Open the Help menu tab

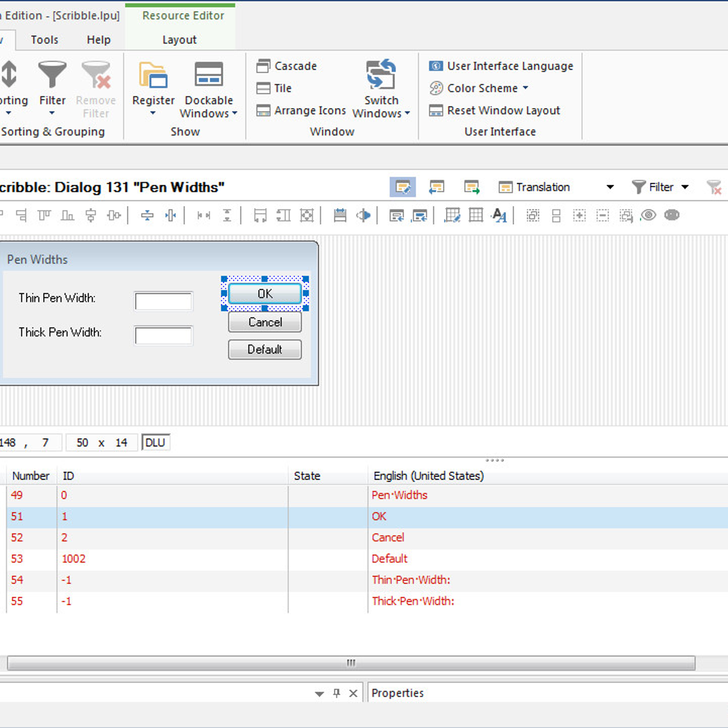pyautogui.click(x=99, y=40)
